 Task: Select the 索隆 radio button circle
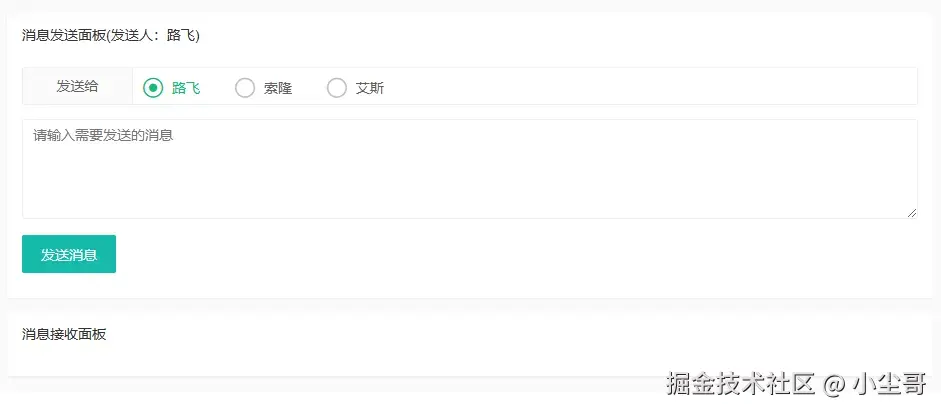[245, 88]
